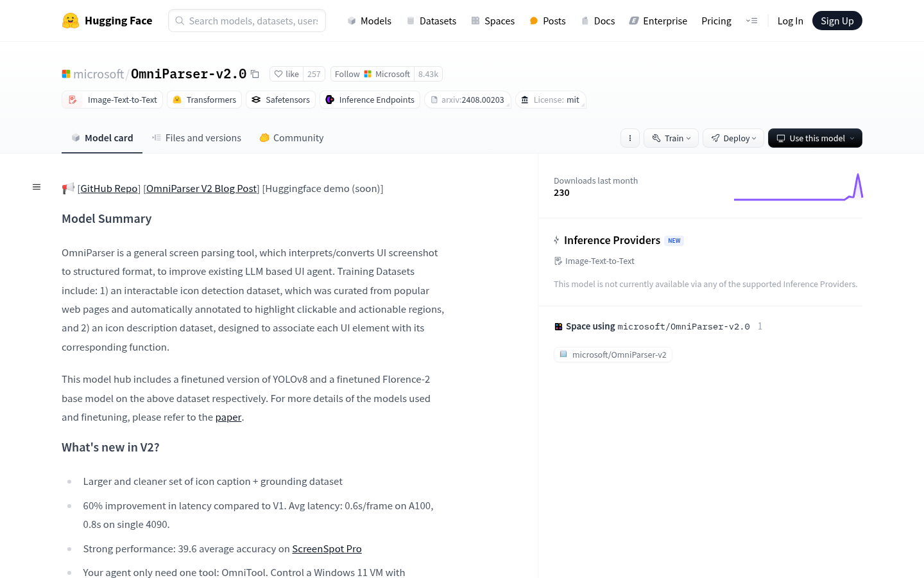Click the arxiv:2408.00203 paper tag
924x578 pixels.
pyautogui.click(x=468, y=100)
